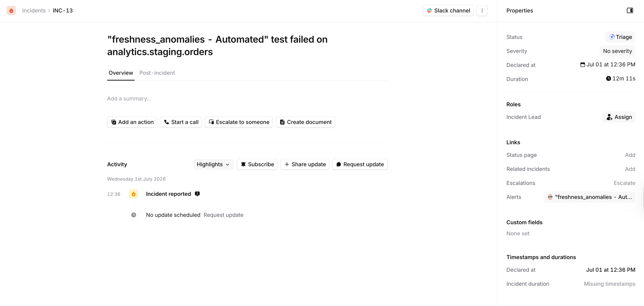The image size is (644, 306).
Task: Open the Highlights filter dropdown
Action: (x=213, y=164)
